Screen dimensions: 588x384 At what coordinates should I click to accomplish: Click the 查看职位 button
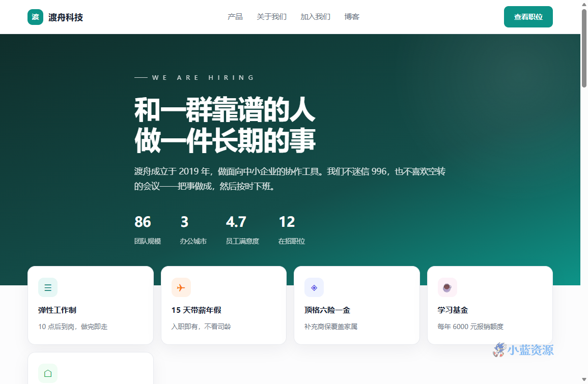pyautogui.click(x=528, y=17)
